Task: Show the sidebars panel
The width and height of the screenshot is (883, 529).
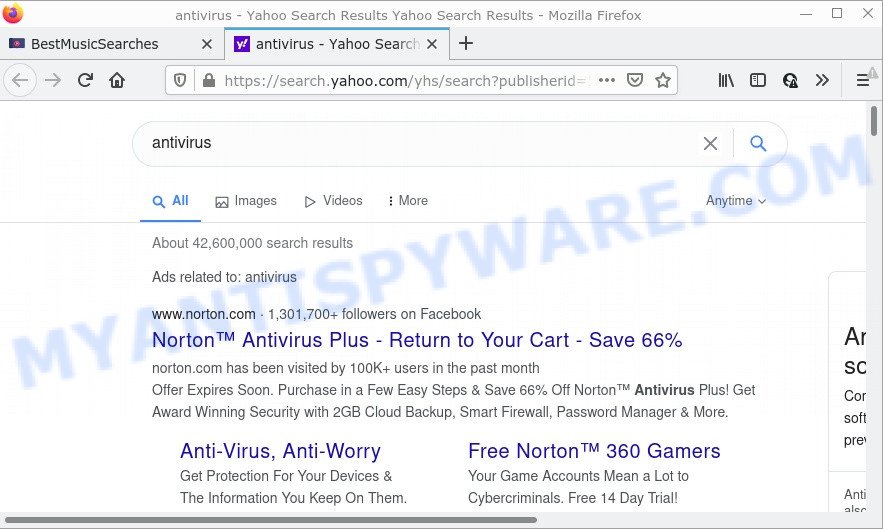Action: click(x=758, y=81)
